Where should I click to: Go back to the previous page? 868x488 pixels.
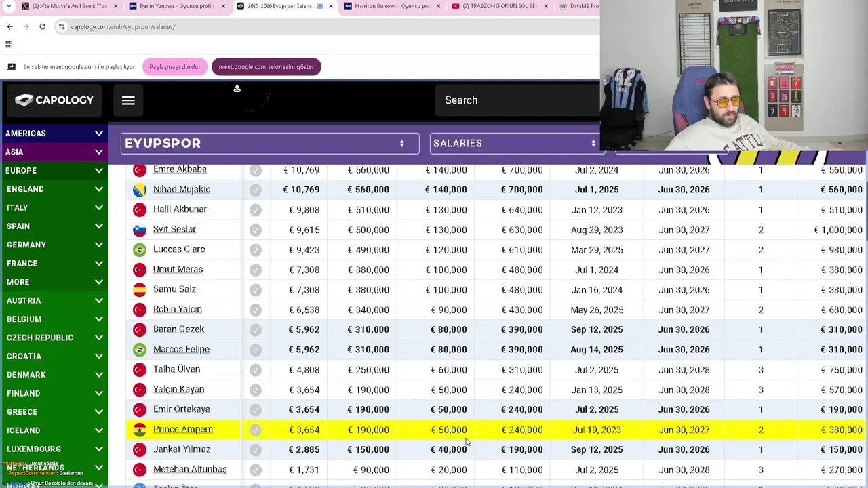tap(9, 26)
